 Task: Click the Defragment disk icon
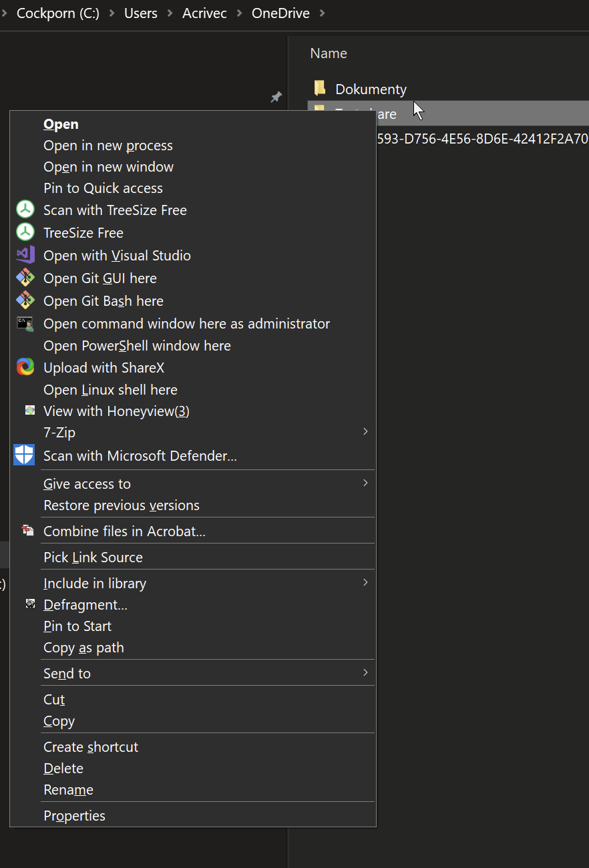pos(30,604)
